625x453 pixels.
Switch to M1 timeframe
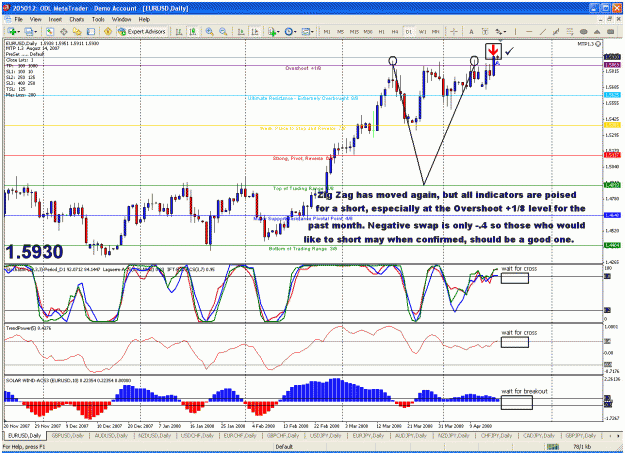(x=327, y=32)
